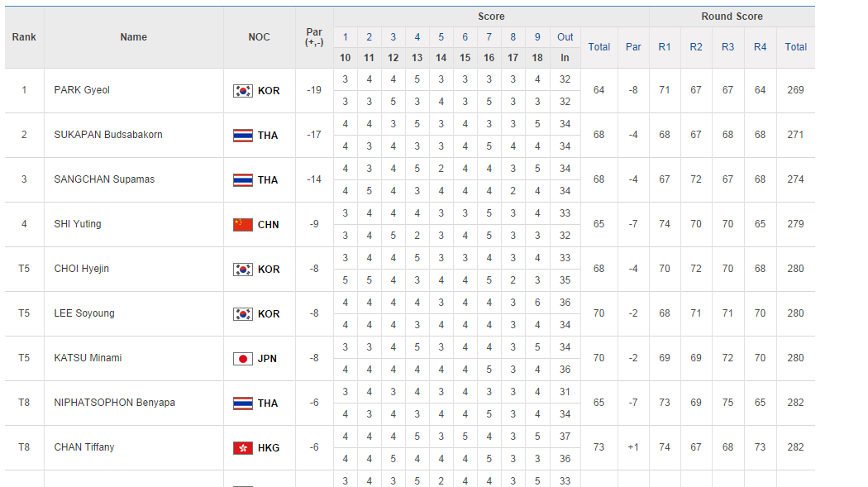Open the R3 round score header link

[x=727, y=47]
